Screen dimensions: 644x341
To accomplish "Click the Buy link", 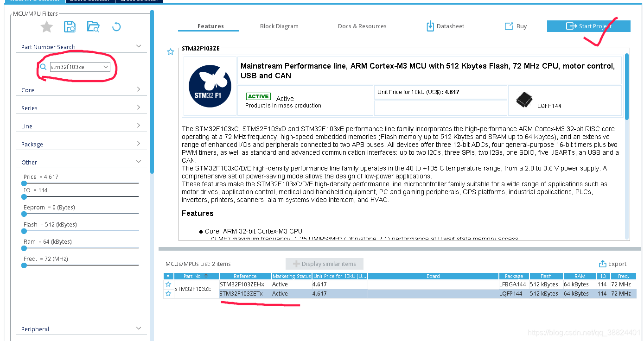I will (516, 26).
